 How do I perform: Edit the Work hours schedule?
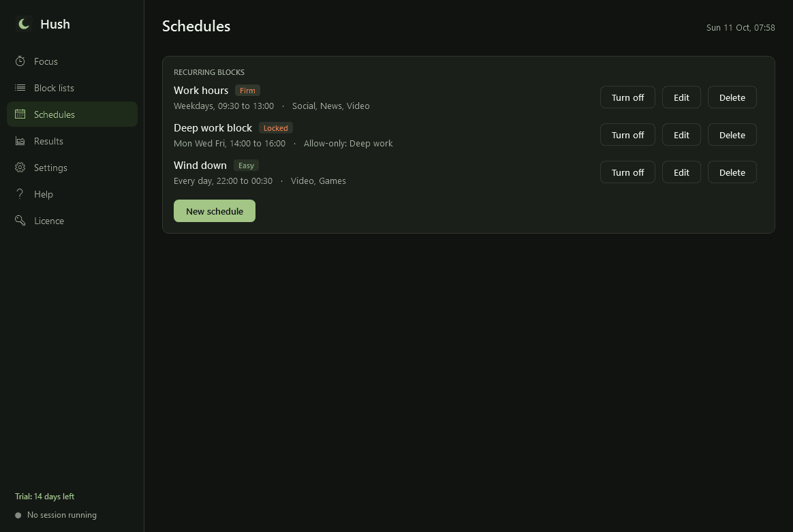[x=681, y=97]
